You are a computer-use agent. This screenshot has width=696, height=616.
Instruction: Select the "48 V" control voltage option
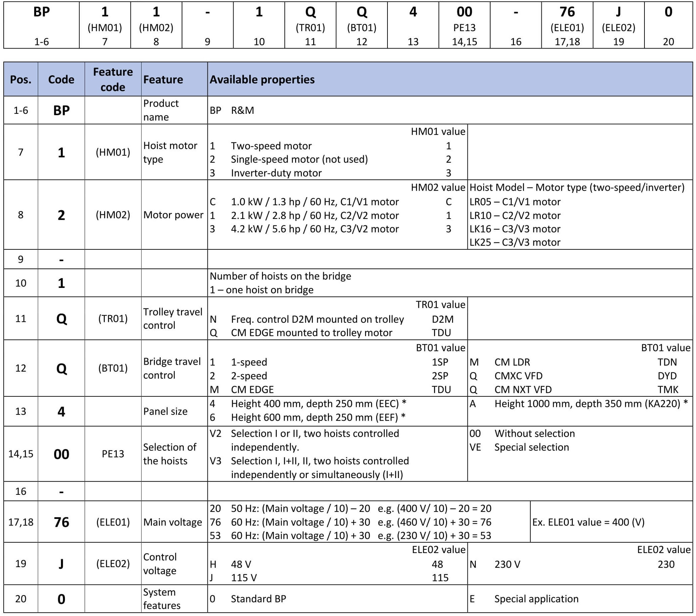tap(241, 564)
